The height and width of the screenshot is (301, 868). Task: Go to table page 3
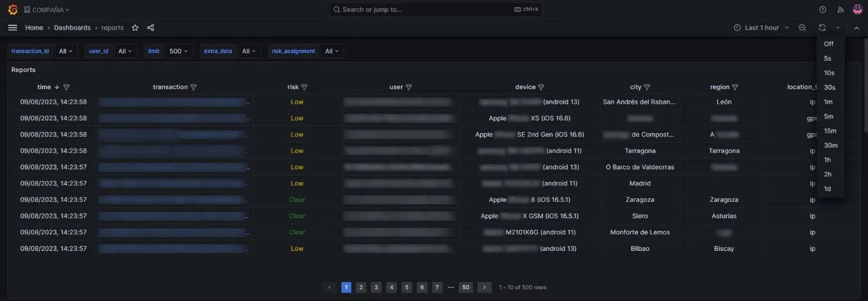tap(376, 287)
